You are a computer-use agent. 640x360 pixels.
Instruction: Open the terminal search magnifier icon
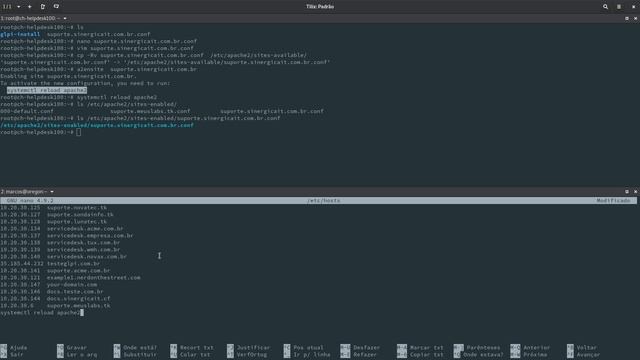pyautogui.click(x=605, y=7)
